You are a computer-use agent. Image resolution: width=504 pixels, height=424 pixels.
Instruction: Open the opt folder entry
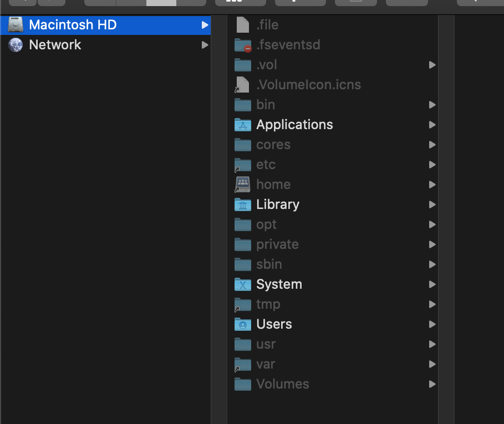(266, 224)
